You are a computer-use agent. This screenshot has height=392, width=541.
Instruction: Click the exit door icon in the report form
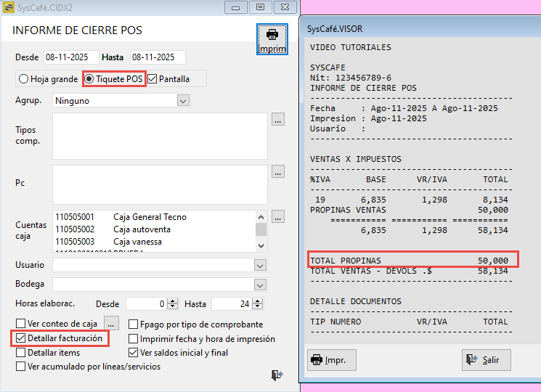[x=277, y=375]
